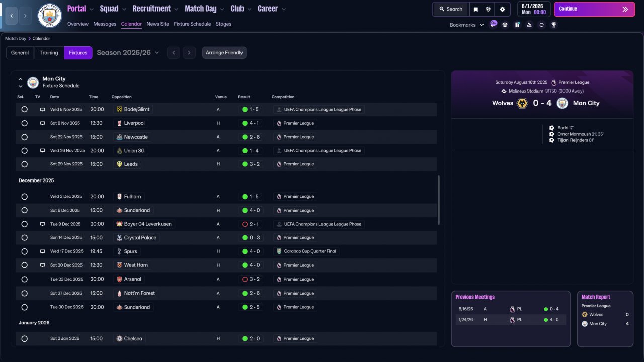Viewport: 644px width, 362px height.
Task: Click the scouting magnifier icon in bookmarks bar
Action: [x=529, y=25]
